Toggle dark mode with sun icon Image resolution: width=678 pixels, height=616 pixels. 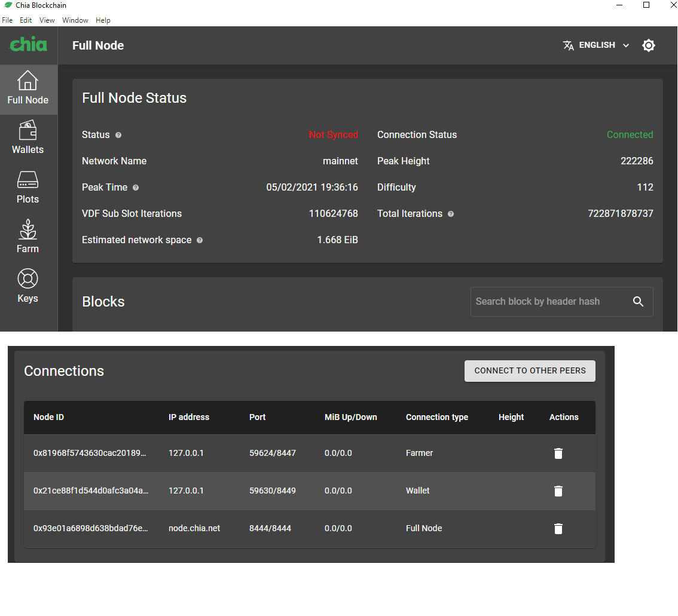point(649,45)
